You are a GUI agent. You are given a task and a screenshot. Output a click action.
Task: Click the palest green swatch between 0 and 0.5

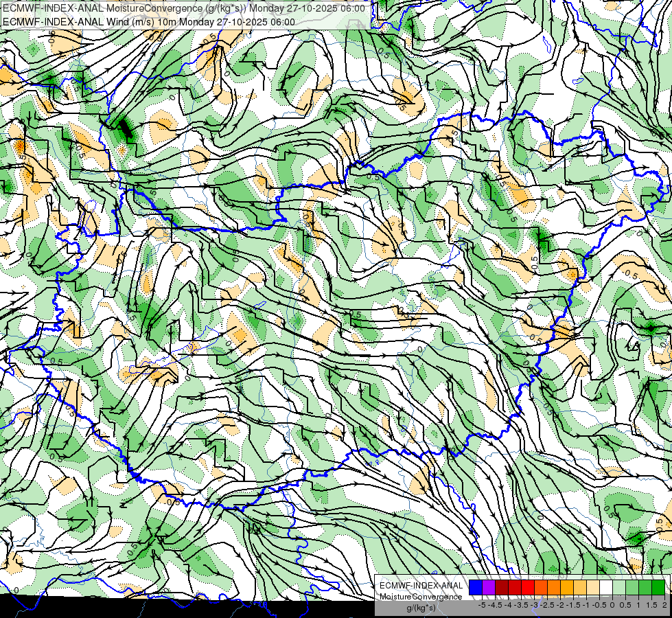coord(619,587)
